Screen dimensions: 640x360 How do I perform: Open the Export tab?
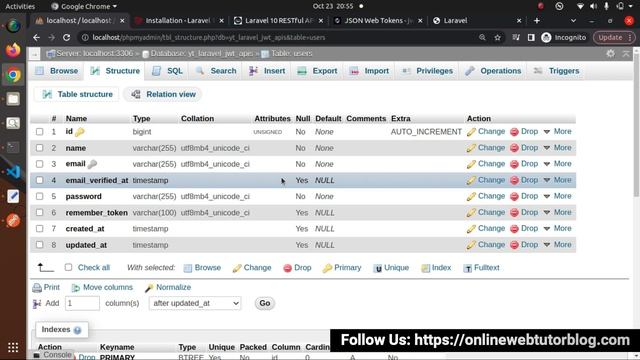click(318, 71)
